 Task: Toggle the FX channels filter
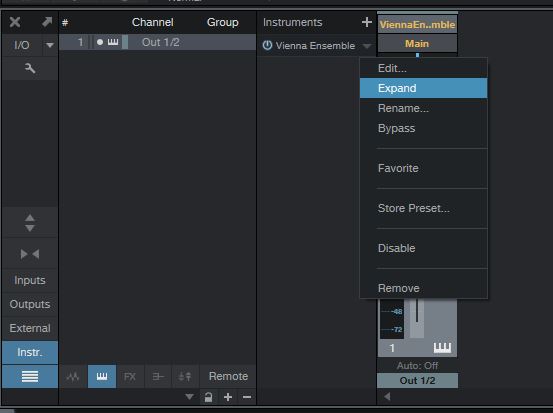pyautogui.click(x=130, y=376)
